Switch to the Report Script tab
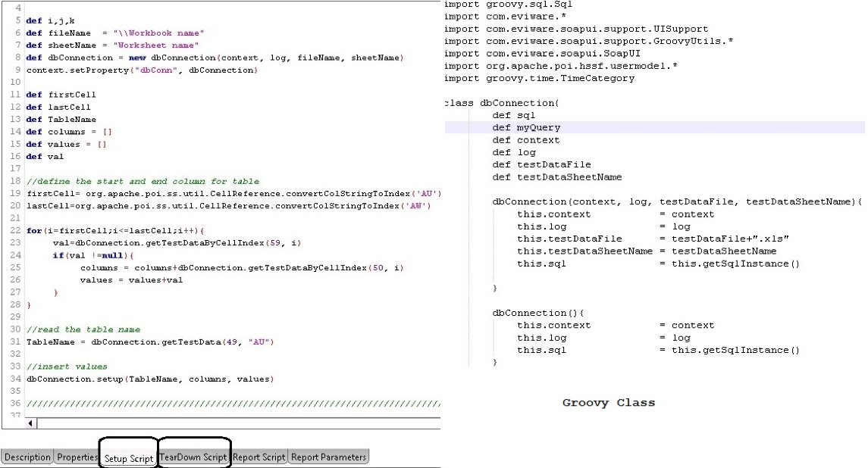The image size is (868, 468). click(259, 457)
